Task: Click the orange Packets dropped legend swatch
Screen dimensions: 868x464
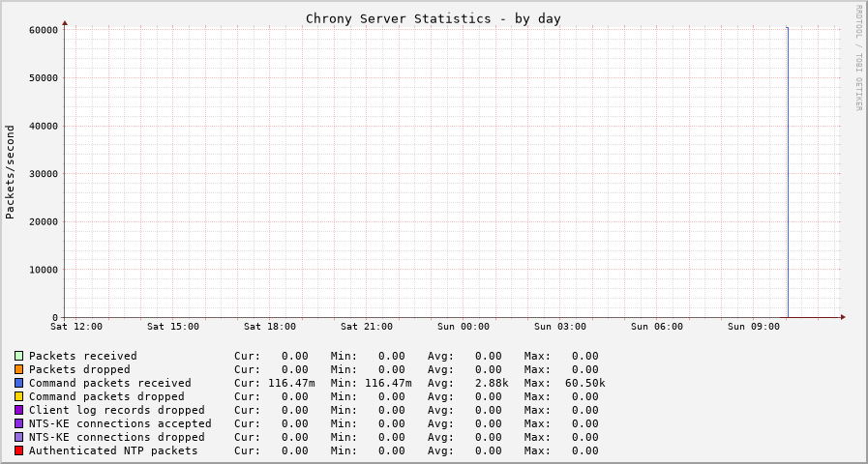Action: pyautogui.click(x=18, y=369)
